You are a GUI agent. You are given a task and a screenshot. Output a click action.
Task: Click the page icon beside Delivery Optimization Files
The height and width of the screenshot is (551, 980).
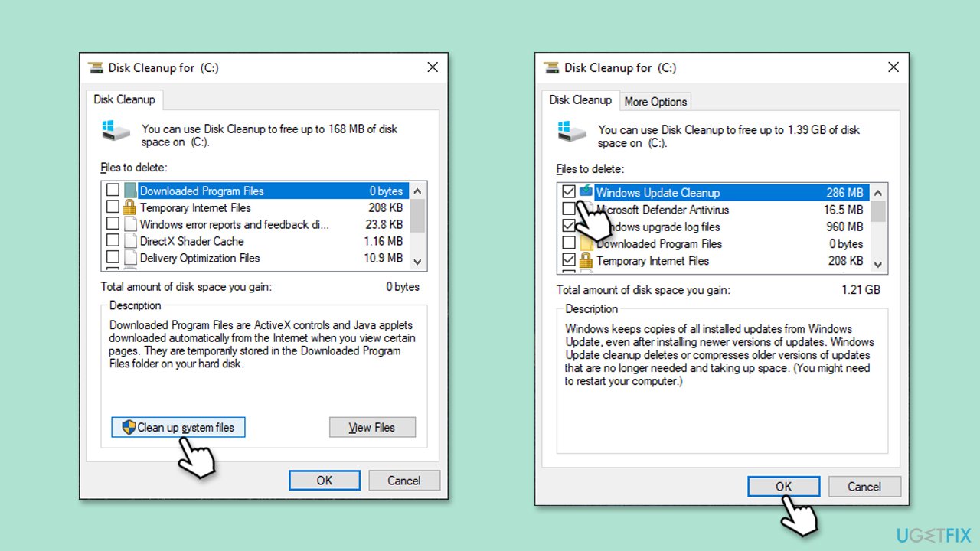click(129, 258)
